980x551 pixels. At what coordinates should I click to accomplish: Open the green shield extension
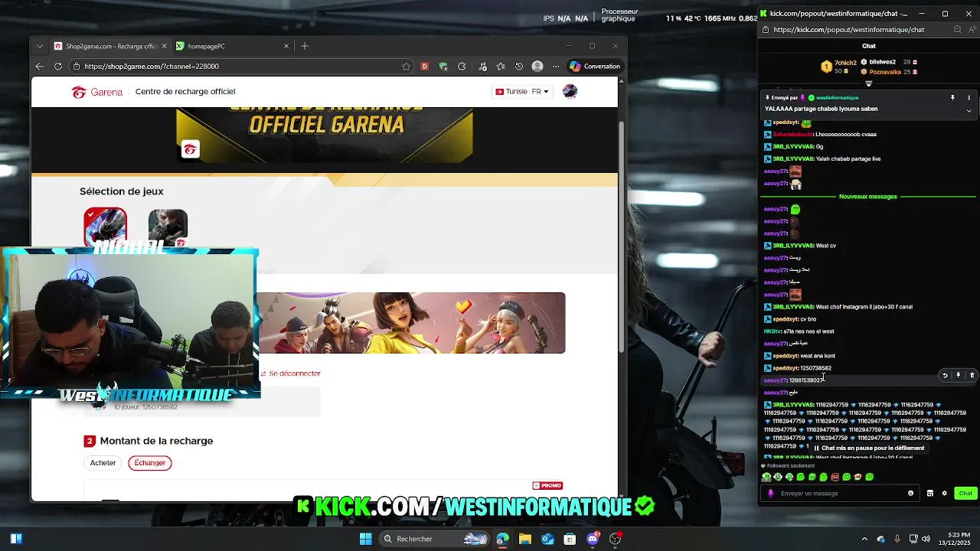click(443, 67)
